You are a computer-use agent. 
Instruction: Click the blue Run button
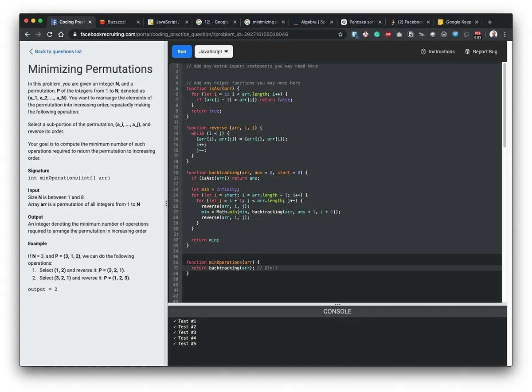pyautogui.click(x=182, y=51)
